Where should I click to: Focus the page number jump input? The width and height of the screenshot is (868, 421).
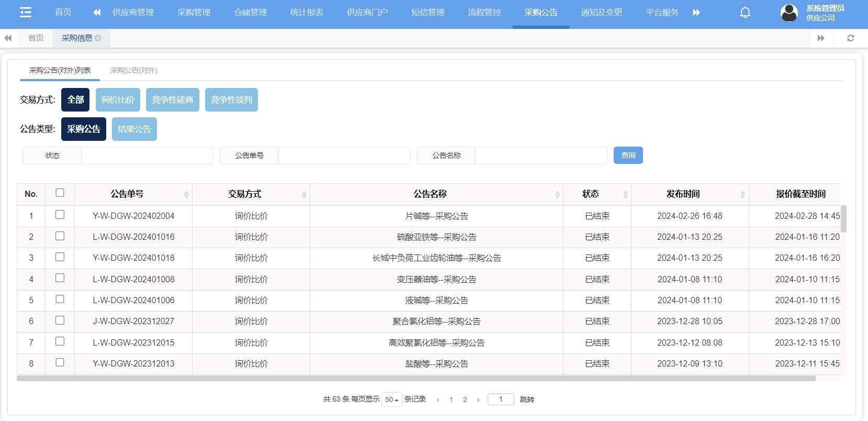(x=501, y=400)
